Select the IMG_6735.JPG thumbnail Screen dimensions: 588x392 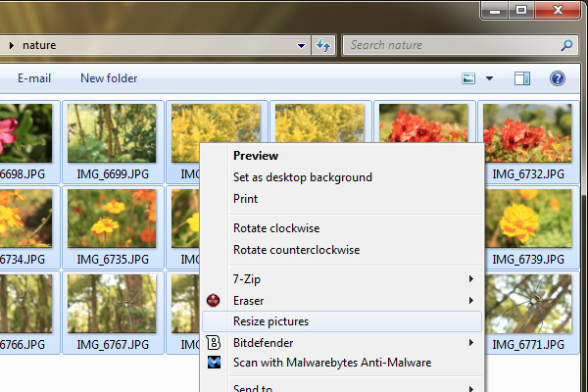[112, 219]
